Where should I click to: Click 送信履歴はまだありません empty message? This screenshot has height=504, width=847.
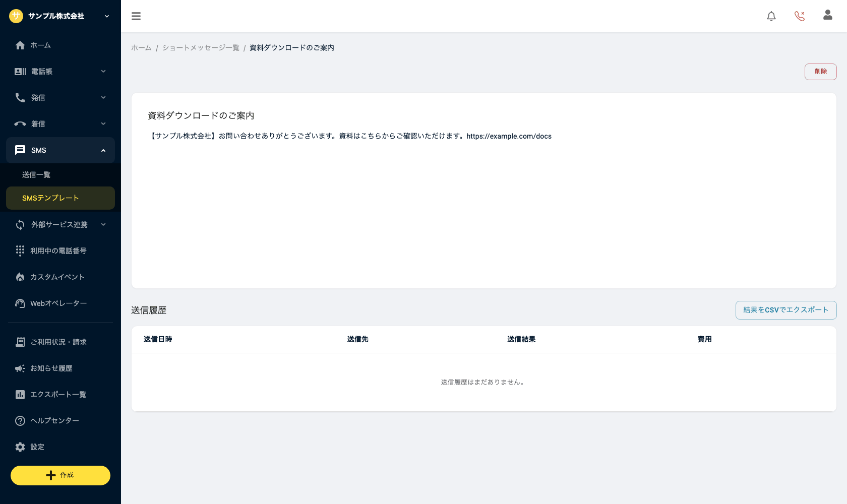[484, 382]
